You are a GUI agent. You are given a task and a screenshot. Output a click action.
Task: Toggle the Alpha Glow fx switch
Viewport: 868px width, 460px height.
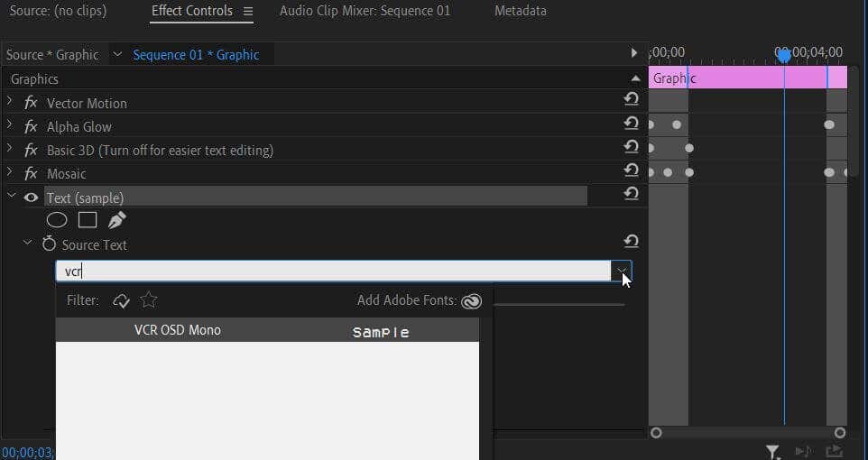[31, 127]
